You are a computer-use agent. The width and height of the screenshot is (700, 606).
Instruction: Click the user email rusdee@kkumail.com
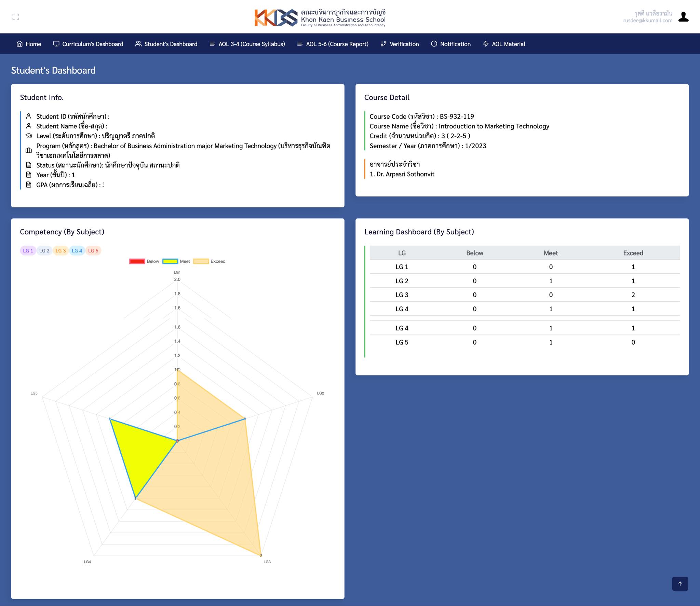tap(648, 20)
